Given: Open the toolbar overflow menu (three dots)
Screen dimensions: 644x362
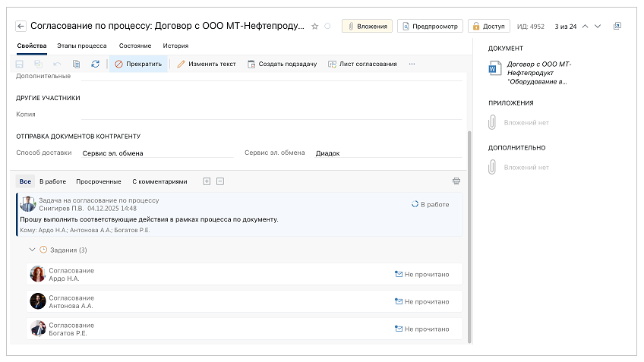Looking at the screenshot, I should 412,65.
